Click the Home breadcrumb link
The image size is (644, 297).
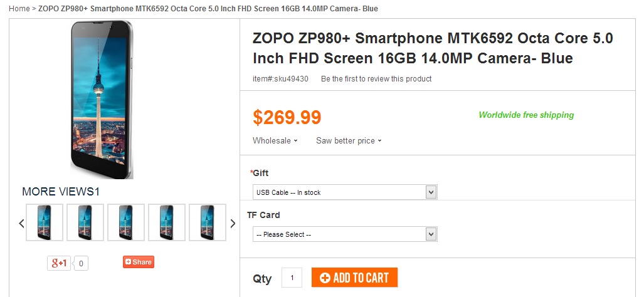[x=19, y=9]
